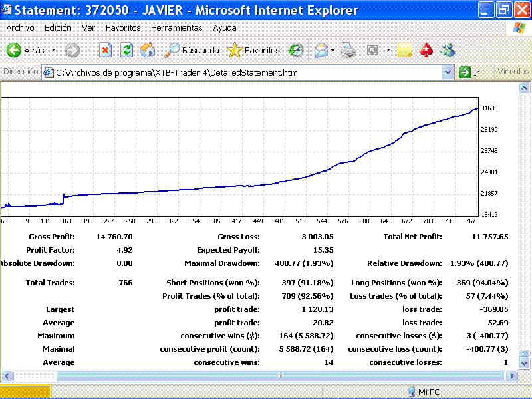Click the grey Forward arrow icon
This screenshot has height=399, width=532.
72,51
